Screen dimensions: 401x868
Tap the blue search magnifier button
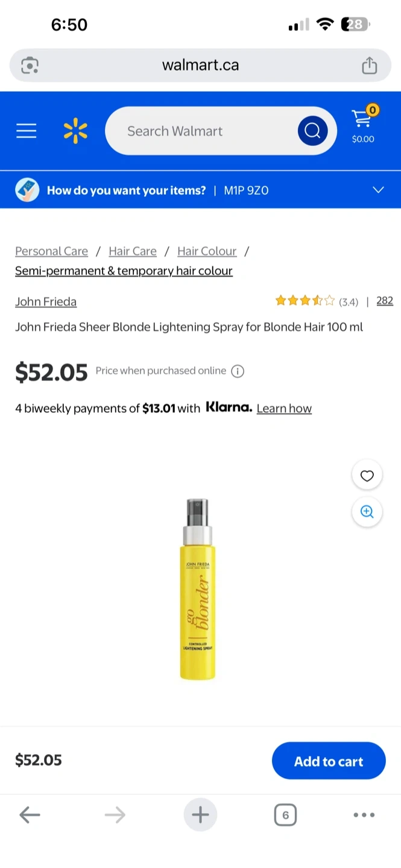click(312, 131)
